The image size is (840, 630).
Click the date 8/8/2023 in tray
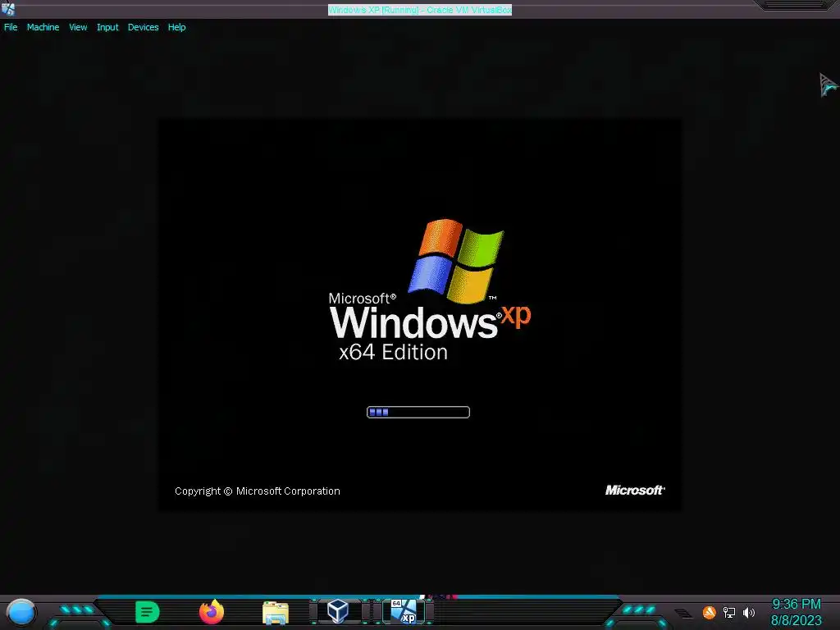796,620
